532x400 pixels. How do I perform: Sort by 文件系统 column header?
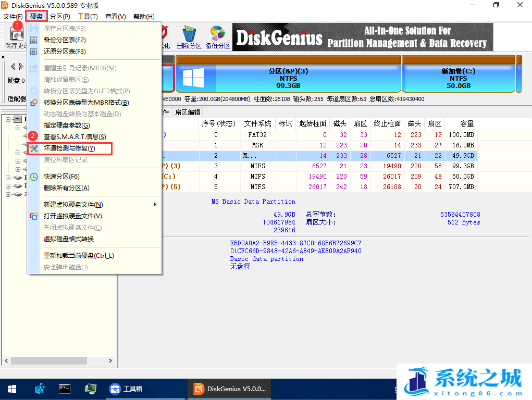point(257,124)
